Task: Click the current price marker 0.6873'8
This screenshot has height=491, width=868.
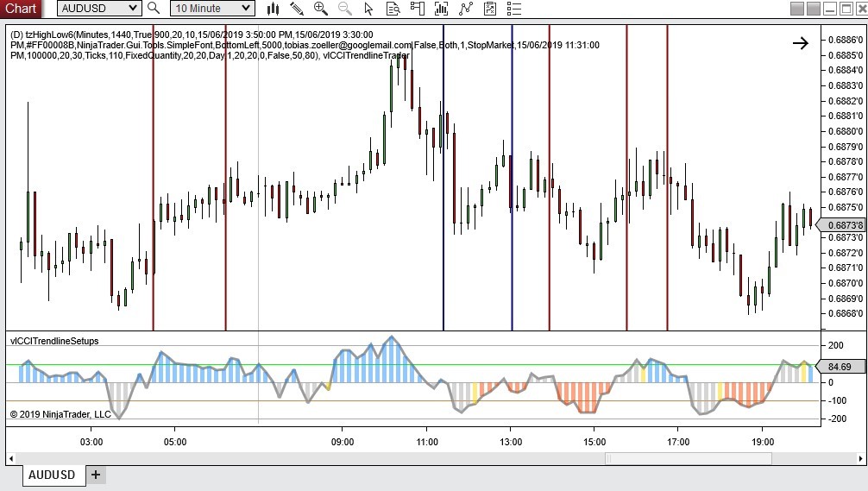Action: (x=842, y=225)
